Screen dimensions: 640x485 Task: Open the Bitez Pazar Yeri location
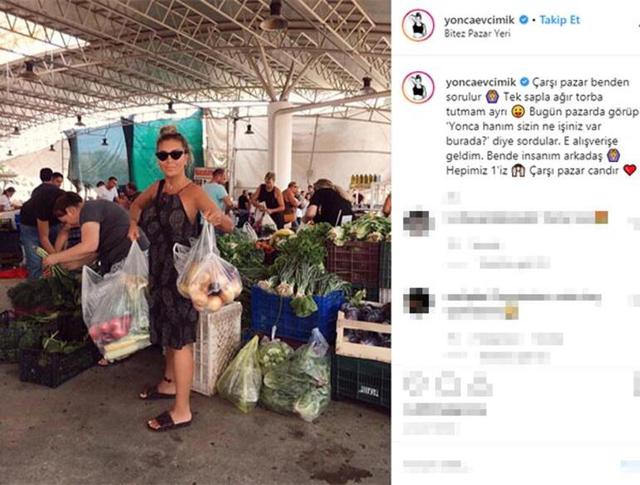click(x=477, y=33)
